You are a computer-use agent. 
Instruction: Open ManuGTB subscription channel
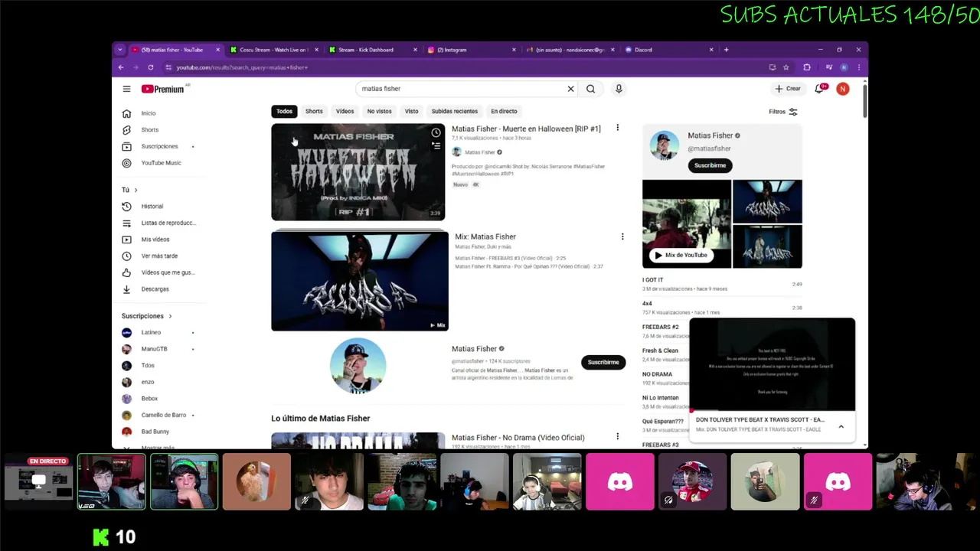tap(154, 349)
